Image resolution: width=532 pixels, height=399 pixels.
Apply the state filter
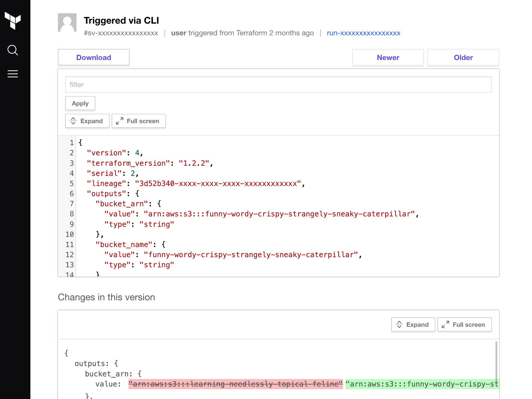[80, 103]
